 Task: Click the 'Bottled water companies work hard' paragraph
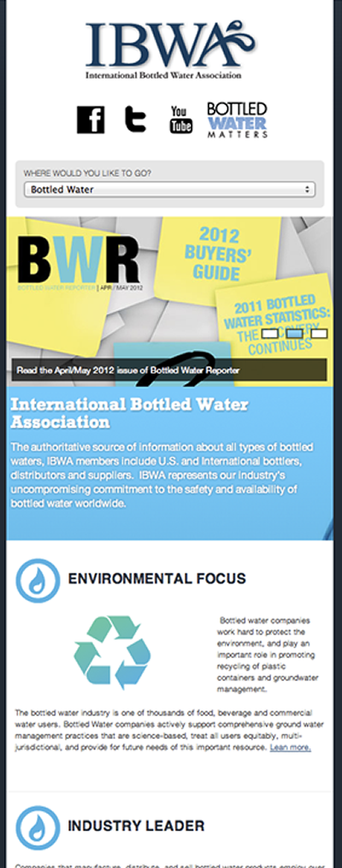point(268,655)
